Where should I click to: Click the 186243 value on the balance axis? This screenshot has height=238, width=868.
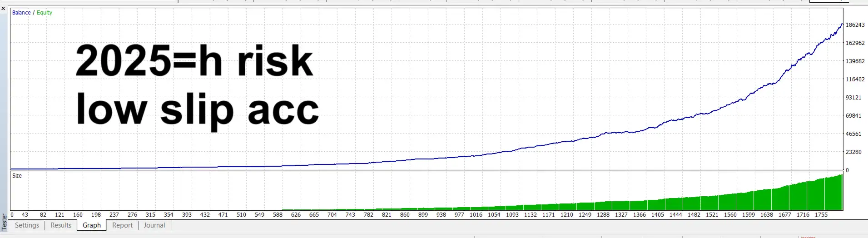(x=855, y=25)
